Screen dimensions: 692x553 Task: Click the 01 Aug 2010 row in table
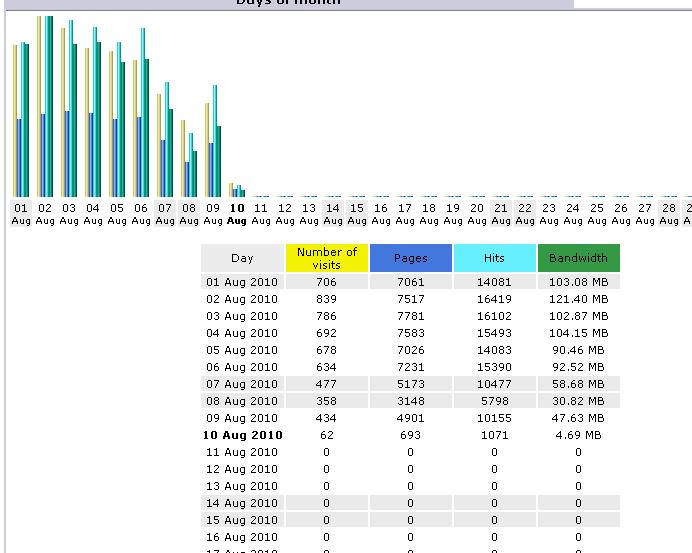242,282
